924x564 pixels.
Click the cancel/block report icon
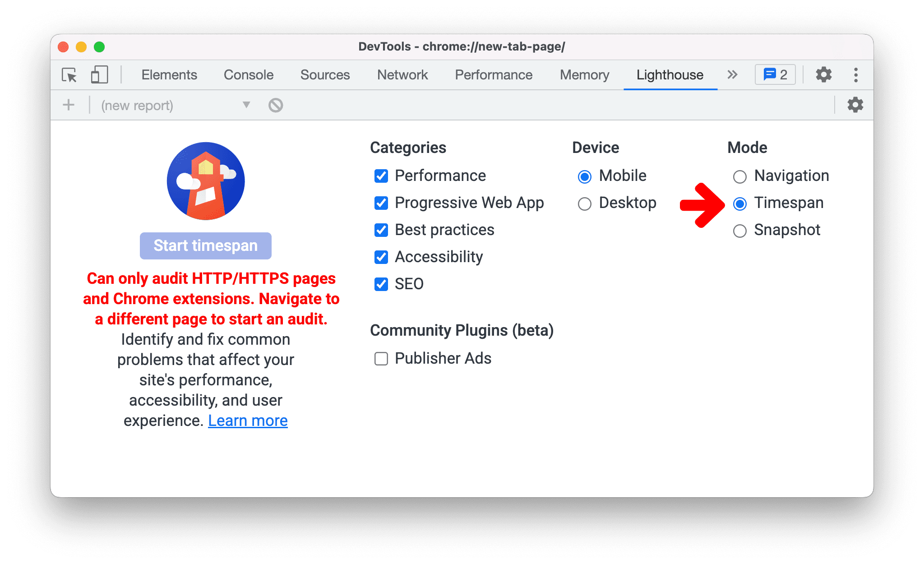coord(276,105)
